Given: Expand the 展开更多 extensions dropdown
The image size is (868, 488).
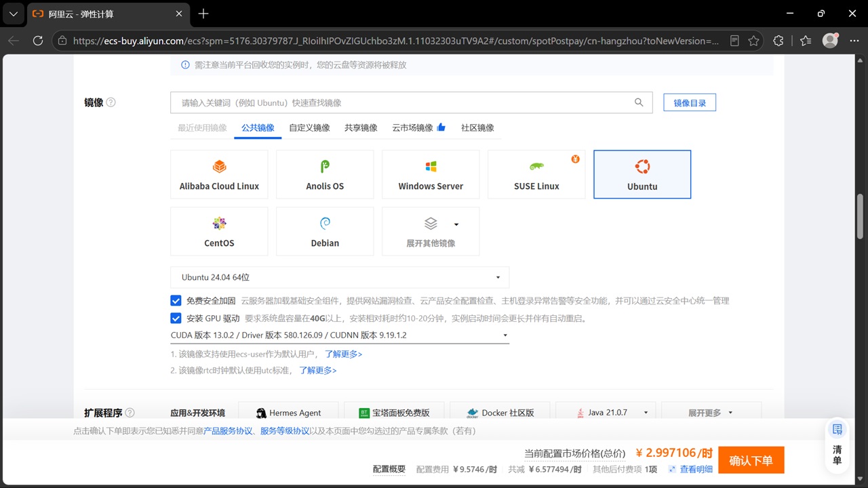Looking at the screenshot, I should (711, 413).
